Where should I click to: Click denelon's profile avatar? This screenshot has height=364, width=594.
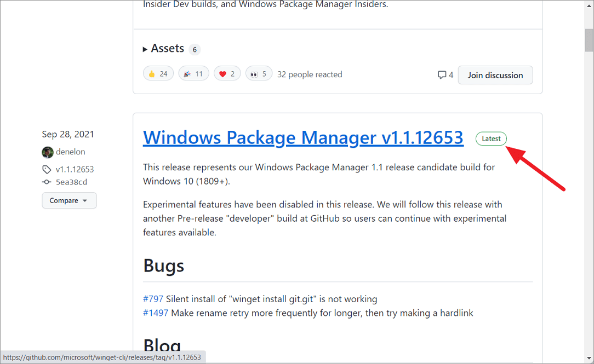(48, 152)
